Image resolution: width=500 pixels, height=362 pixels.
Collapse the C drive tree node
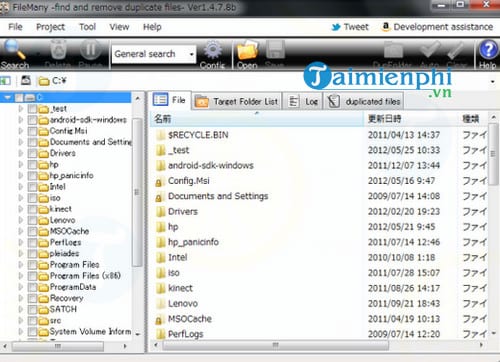coord(8,98)
